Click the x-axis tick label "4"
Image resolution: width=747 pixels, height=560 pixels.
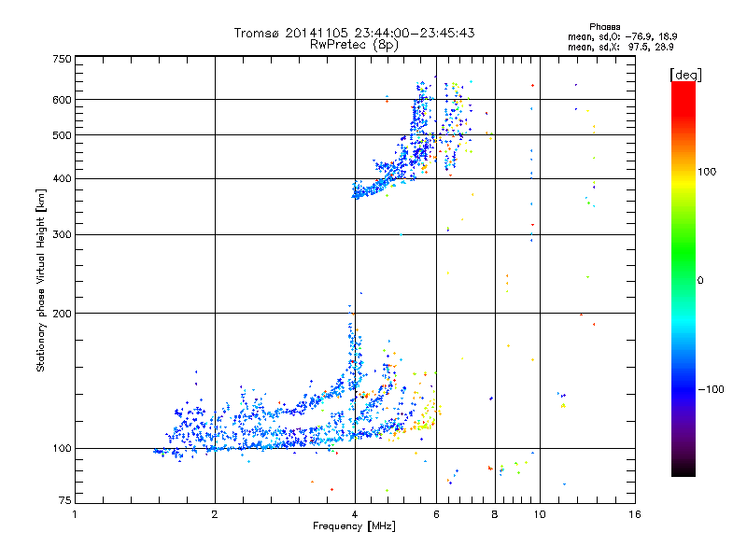tap(355, 514)
